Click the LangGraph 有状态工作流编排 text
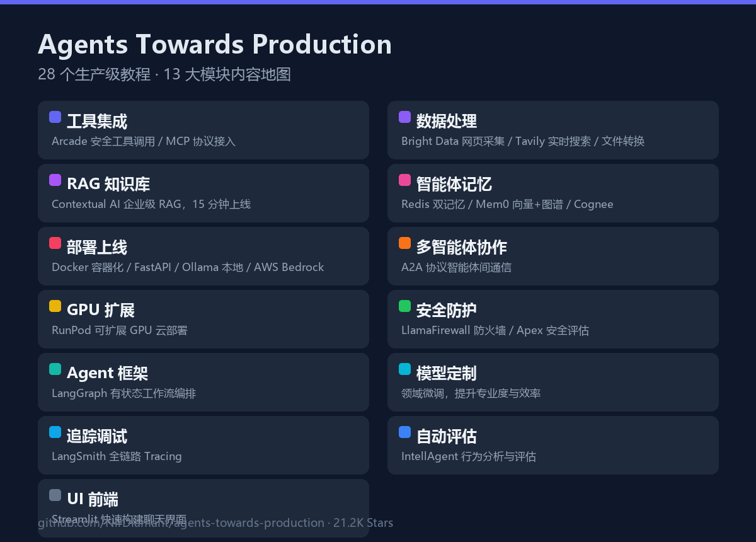 click(x=124, y=393)
